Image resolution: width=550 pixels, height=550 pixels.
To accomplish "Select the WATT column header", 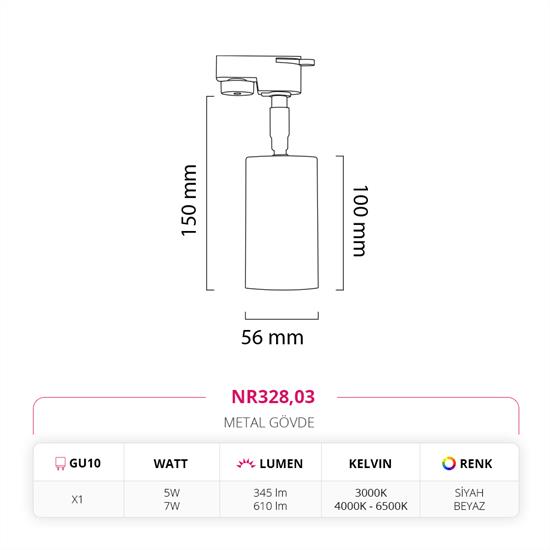I will pyautogui.click(x=170, y=464).
